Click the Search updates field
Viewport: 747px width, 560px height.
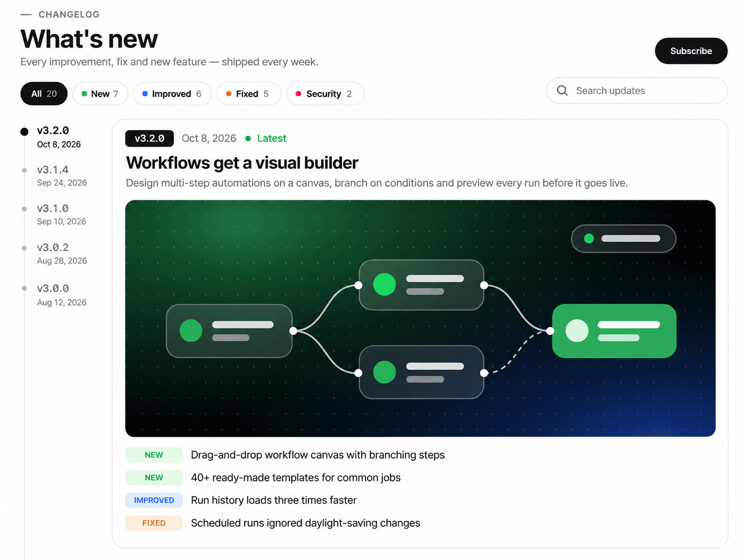pyautogui.click(x=636, y=90)
